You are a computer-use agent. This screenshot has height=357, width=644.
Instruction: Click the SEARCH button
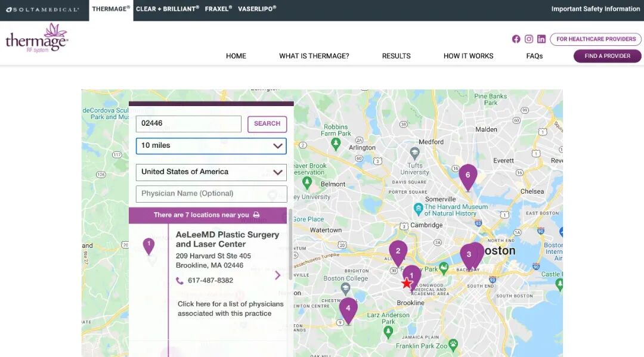(267, 124)
